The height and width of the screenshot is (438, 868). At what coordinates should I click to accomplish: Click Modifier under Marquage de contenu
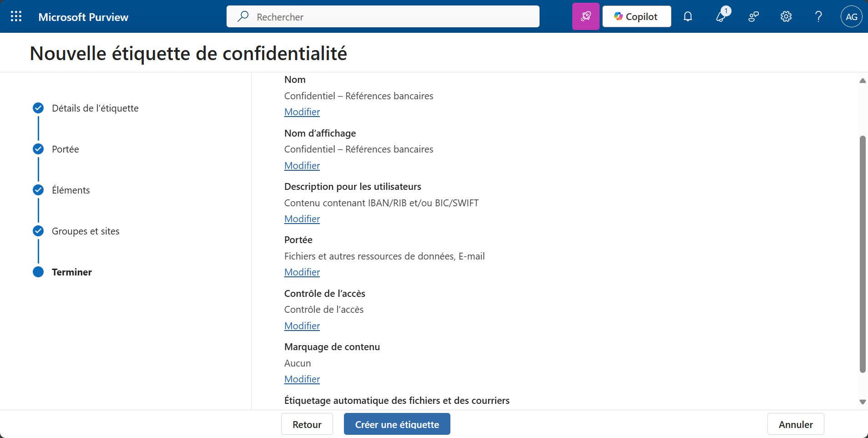coord(302,379)
